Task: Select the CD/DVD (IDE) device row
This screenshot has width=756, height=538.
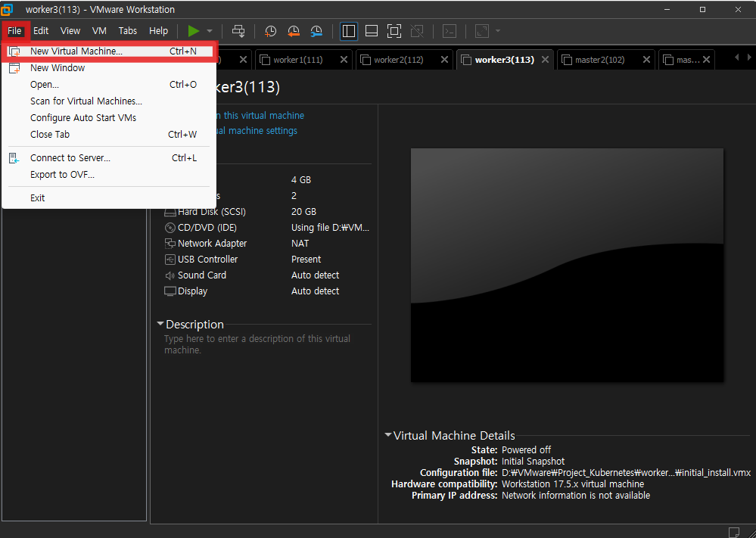Action: coord(268,228)
